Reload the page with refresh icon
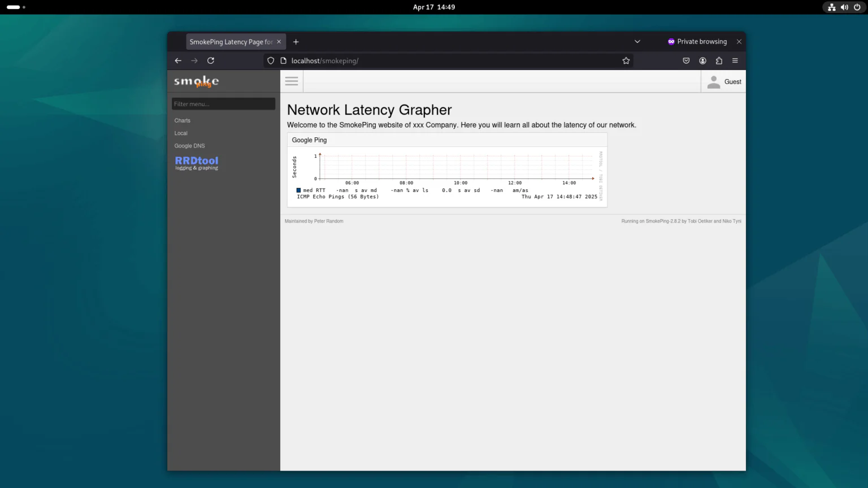 click(x=211, y=60)
